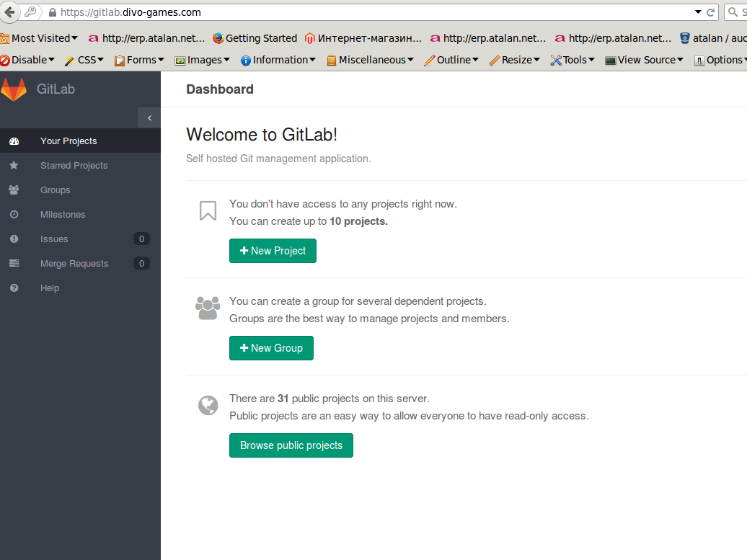Click the question mark icon beside Help
This screenshot has width=747, height=560.
[14, 288]
